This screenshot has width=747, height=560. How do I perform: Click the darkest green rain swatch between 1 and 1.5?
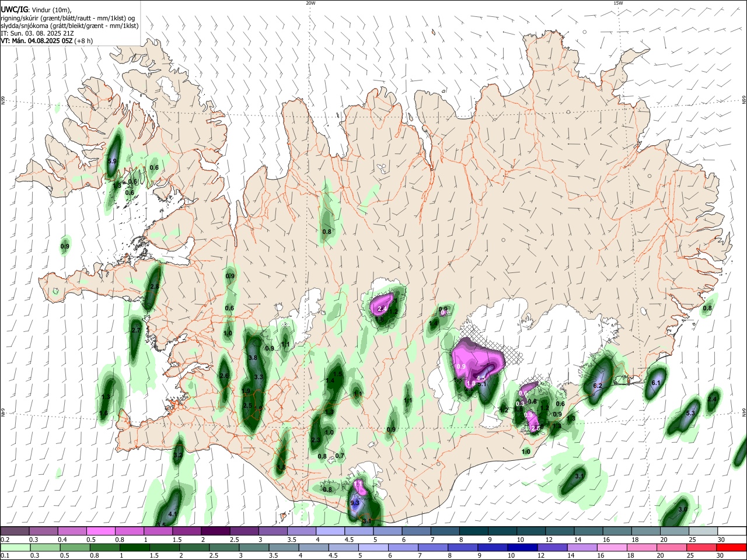tap(135, 547)
